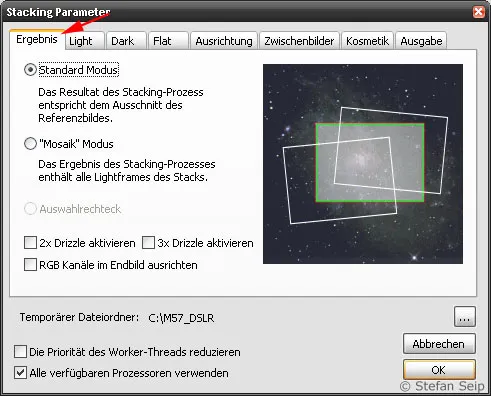Image resolution: width=491 pixels, height=396 pixels.
Task: Show the Ausgabe tab
Action: click(x=421, y=41)
